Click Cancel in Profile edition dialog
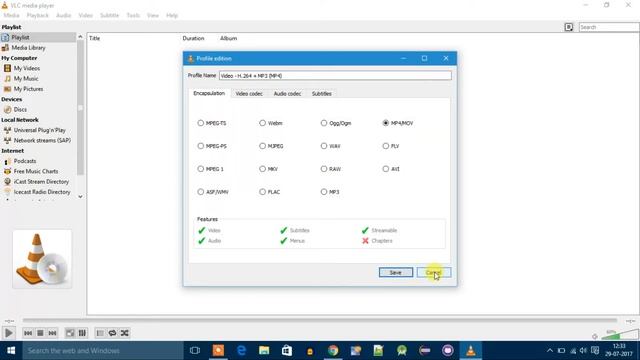 tap(433, 272)
